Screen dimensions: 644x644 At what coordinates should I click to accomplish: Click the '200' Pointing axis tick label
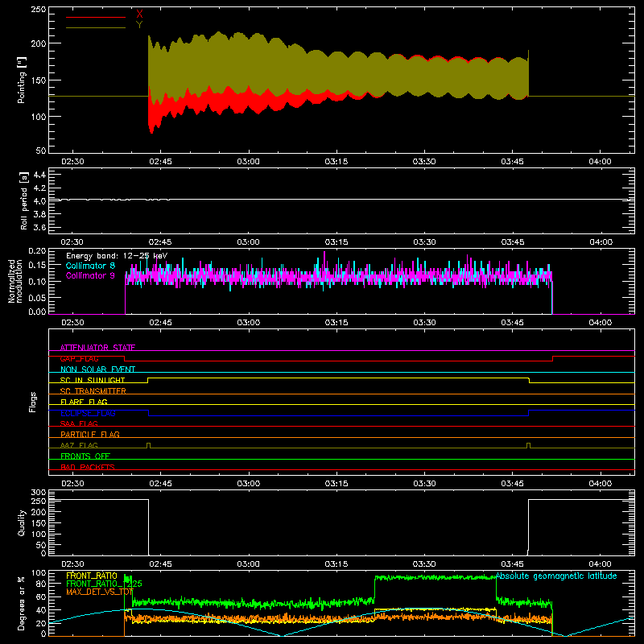coord(39,43)
